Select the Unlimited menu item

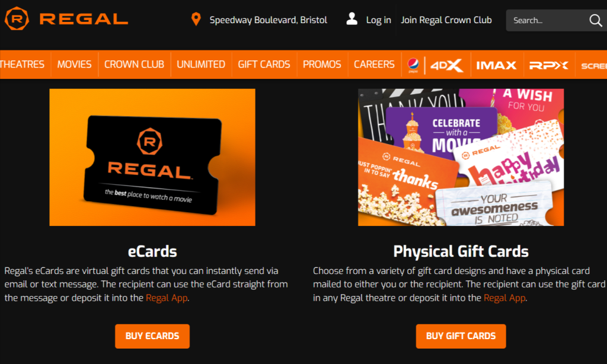point(201,64)
